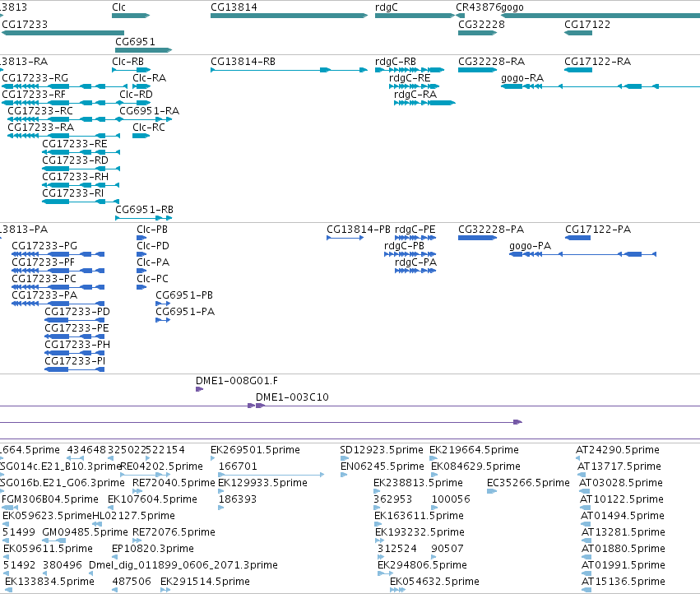This screenshot has height=594, width=700.
Task: Select the CG17233 gene feature
Action: click(x=63, y=33)
